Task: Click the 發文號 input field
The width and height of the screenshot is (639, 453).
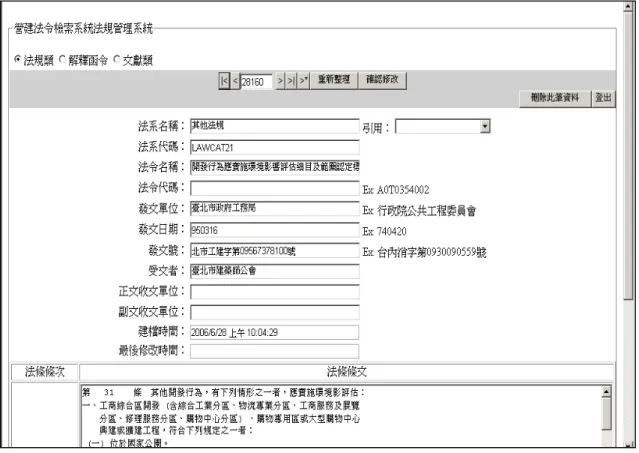Action: 275,251
